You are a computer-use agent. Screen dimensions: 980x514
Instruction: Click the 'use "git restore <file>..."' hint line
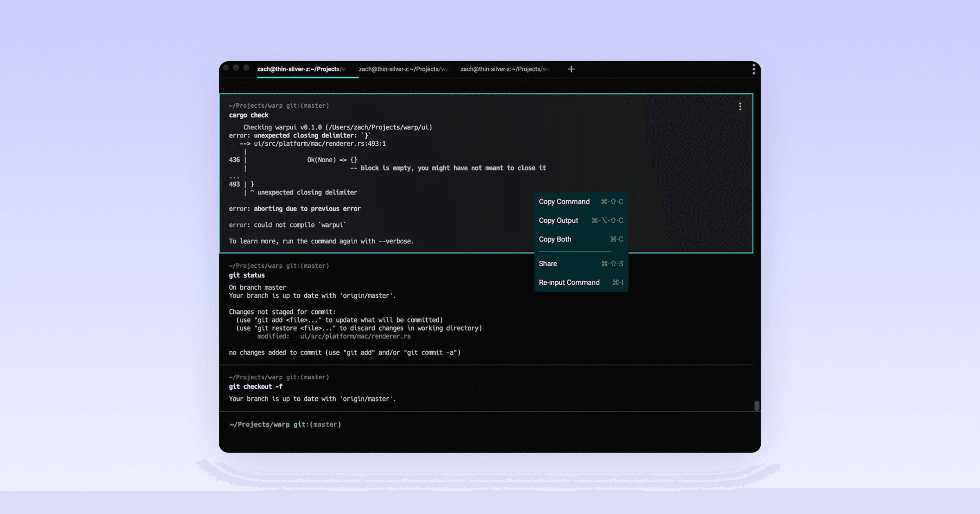[359, 328]
